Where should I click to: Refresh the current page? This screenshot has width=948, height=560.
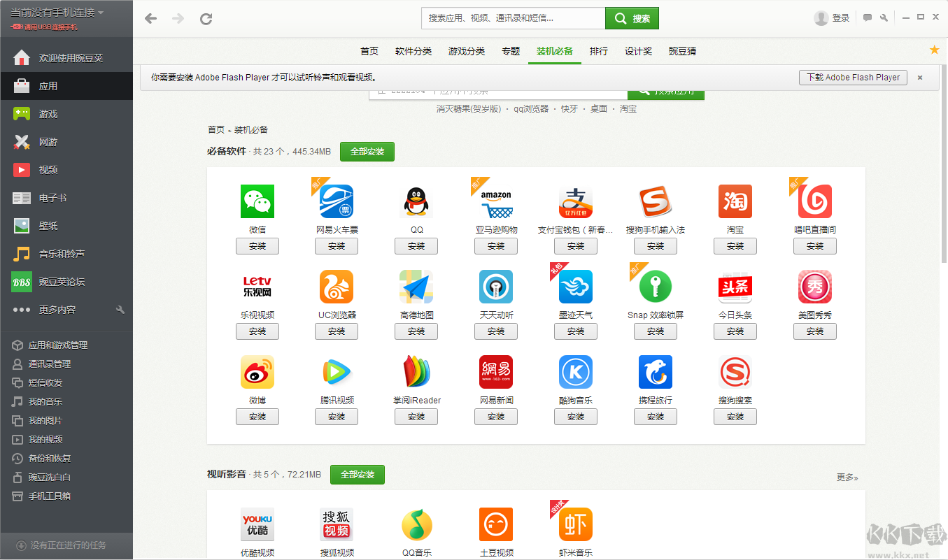(x=206, y=18)
